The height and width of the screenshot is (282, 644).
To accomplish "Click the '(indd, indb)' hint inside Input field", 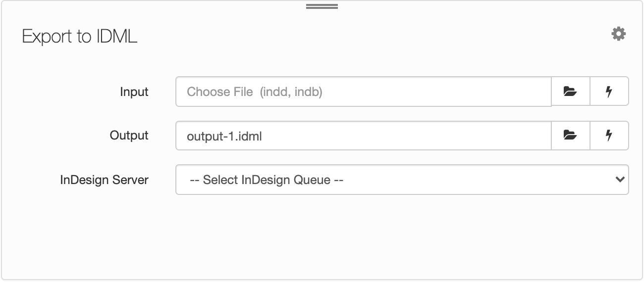I will (x=292, y=92).
